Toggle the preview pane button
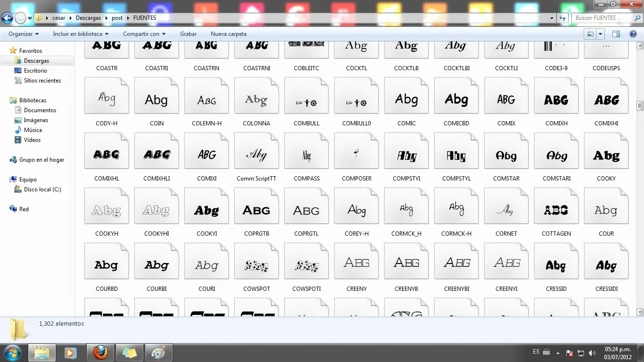Image resolution: width=644 pixels, height=362 pixels. (x=616, y=34)
